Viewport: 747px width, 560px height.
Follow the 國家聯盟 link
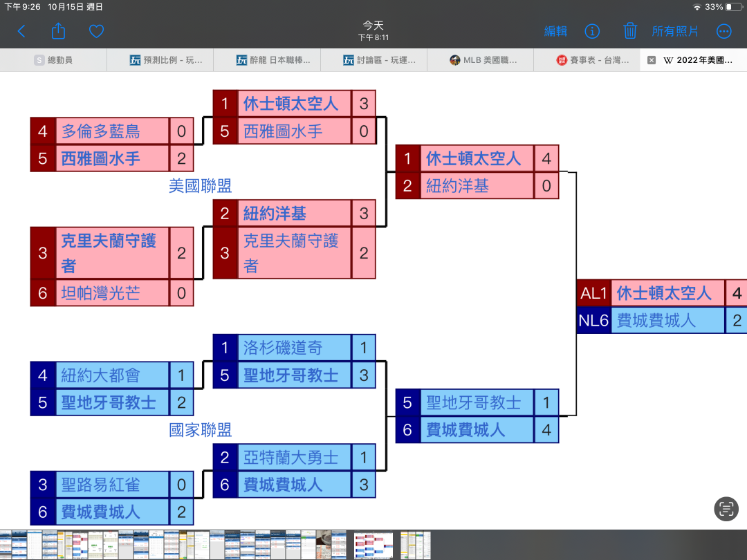pos(200,430)
